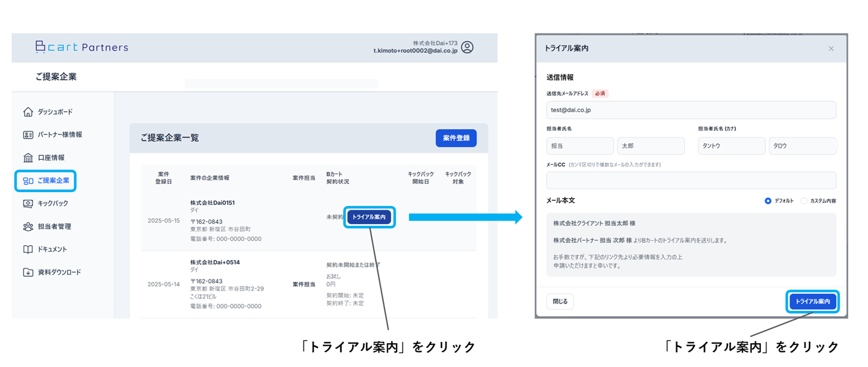Viewport: 868px width, 367px height.
Task: Click the 契約未開始または終了 status text
Action: (x=353, y=265)
